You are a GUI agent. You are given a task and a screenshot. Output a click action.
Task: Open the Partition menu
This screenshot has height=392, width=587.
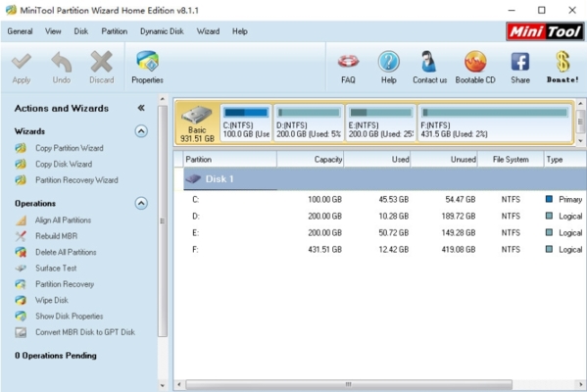pos(115,31)
